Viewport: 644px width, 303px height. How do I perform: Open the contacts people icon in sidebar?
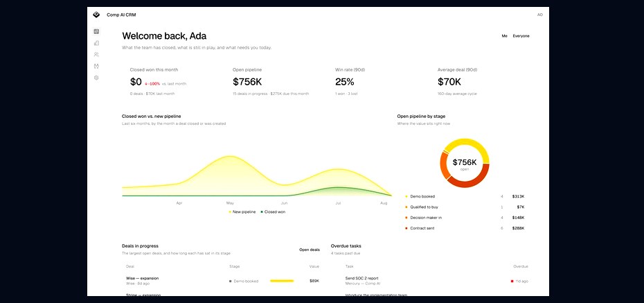(x=96, y=54)
